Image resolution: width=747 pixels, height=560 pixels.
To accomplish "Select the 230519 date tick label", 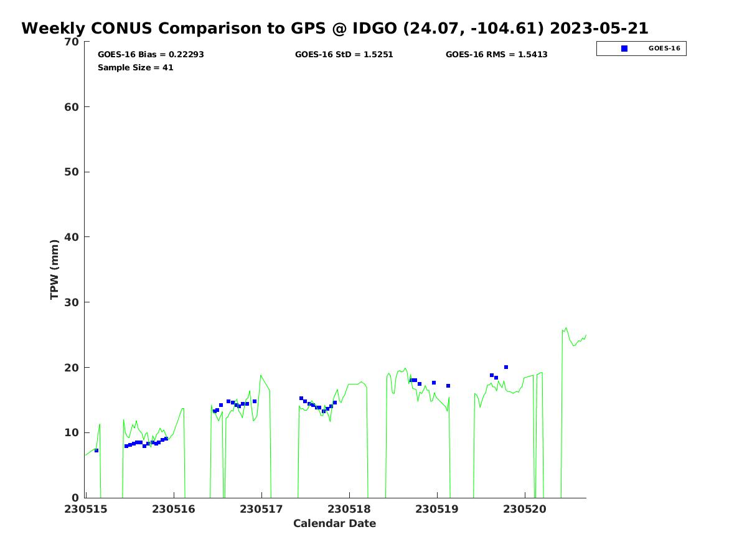I will 436,509.
